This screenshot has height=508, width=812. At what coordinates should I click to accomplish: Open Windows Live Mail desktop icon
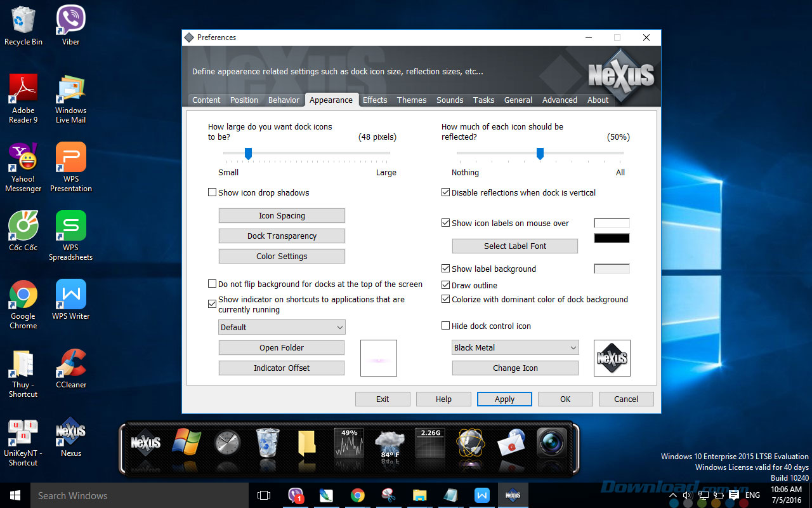click(x=70, y=98)
